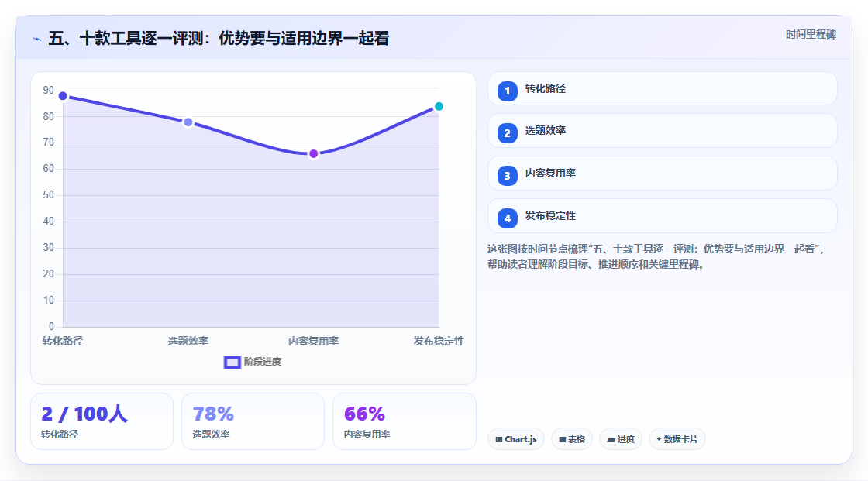Click the description paragraph starting 这张图按时间节点
The width and height of the screenshot is (868, 481).
656,257
